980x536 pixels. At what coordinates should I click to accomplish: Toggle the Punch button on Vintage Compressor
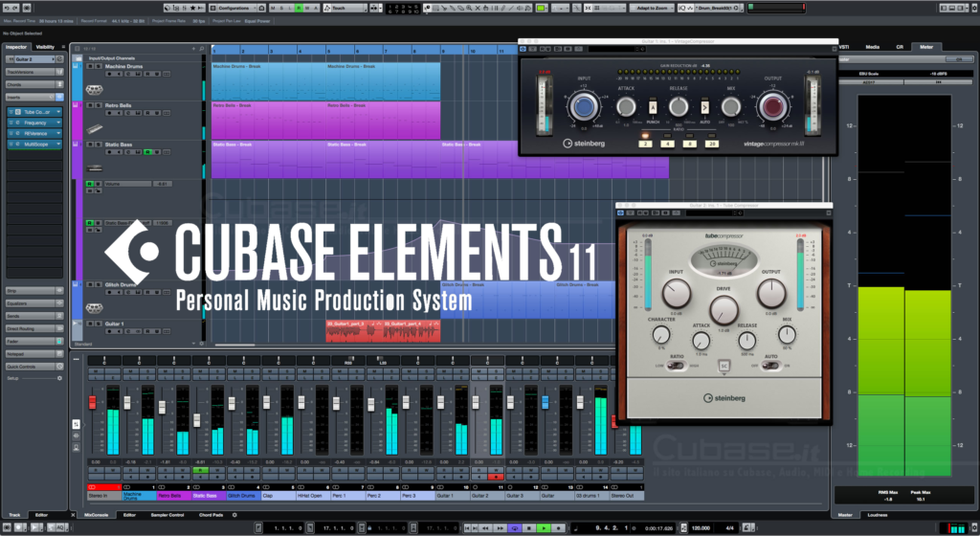point(653,110)
